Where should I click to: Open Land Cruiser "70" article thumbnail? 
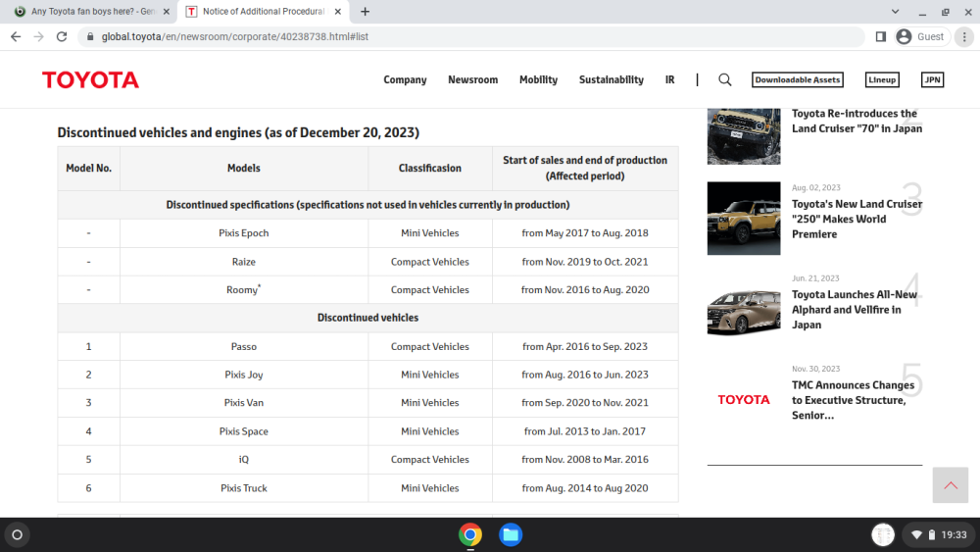point(744,136)
